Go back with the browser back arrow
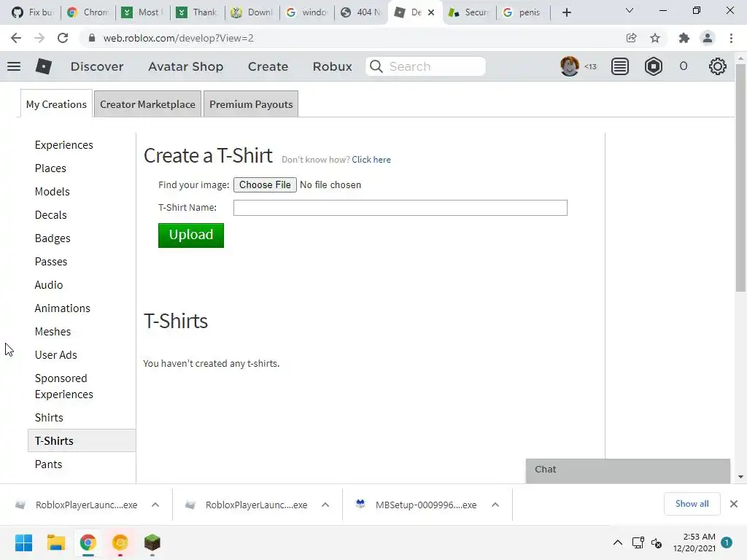 click(x=16, y=38)
